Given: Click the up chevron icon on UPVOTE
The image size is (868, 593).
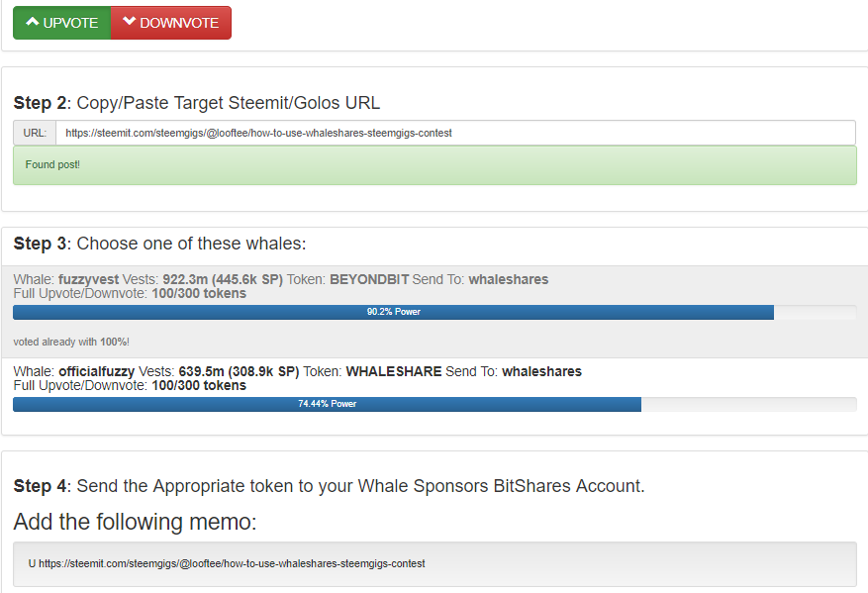Looking at the screenshot, I should tap(32, 22).
